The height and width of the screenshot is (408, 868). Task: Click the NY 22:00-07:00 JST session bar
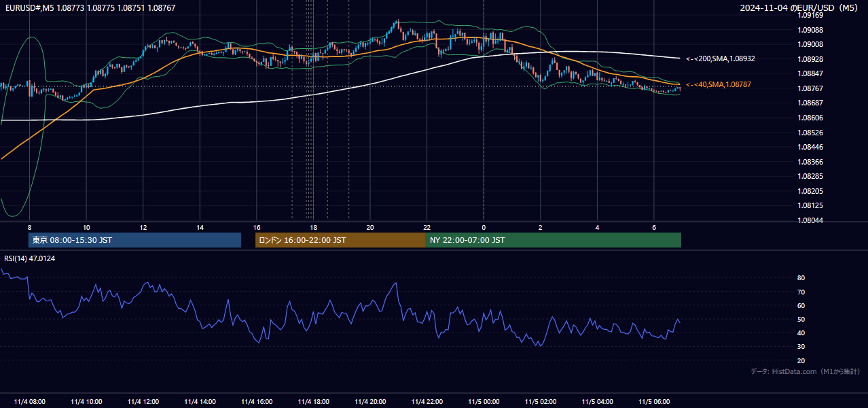(x=554, y=240)
